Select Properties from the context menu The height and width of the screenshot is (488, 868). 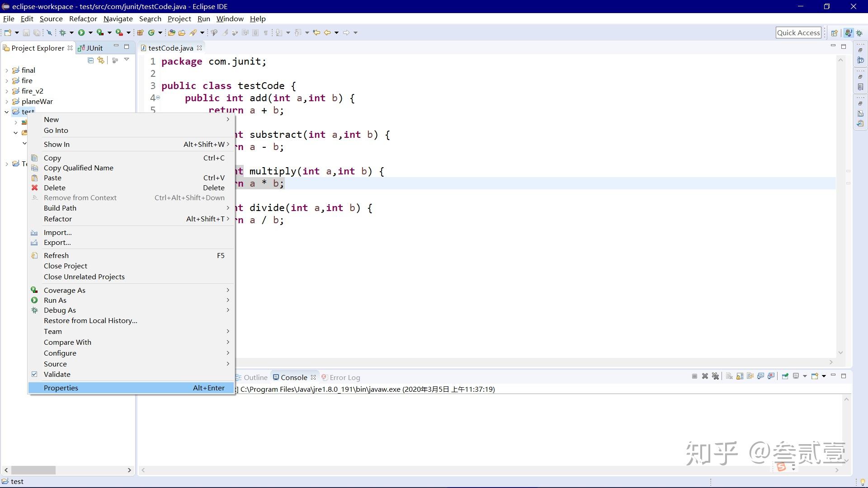[x=131, y=388]
